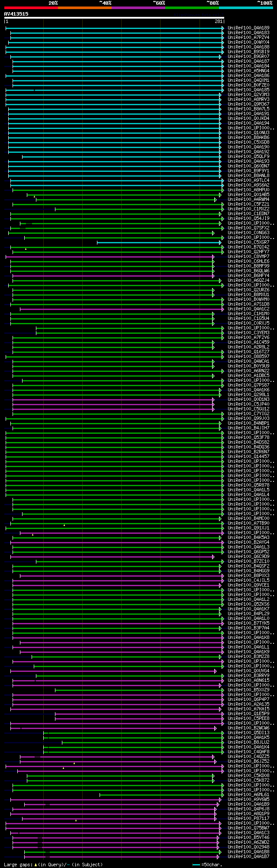Image resolution: width=277 pixels, height=868 pixels.
Task: Select hit label UniRef100_C5XGD8
Action: point(248,142)
